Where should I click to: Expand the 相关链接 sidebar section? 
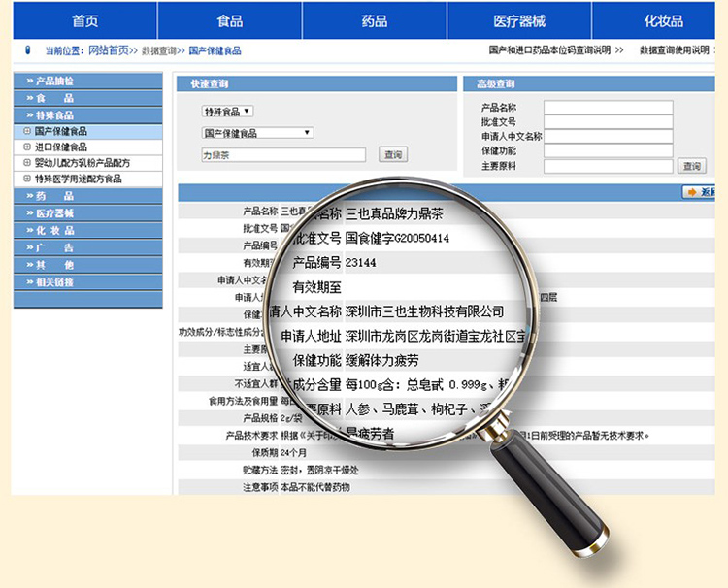click(x=88, y=281)
